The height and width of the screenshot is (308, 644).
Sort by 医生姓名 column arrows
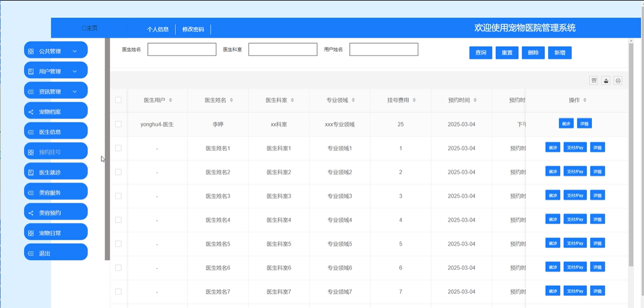[231, 100]
